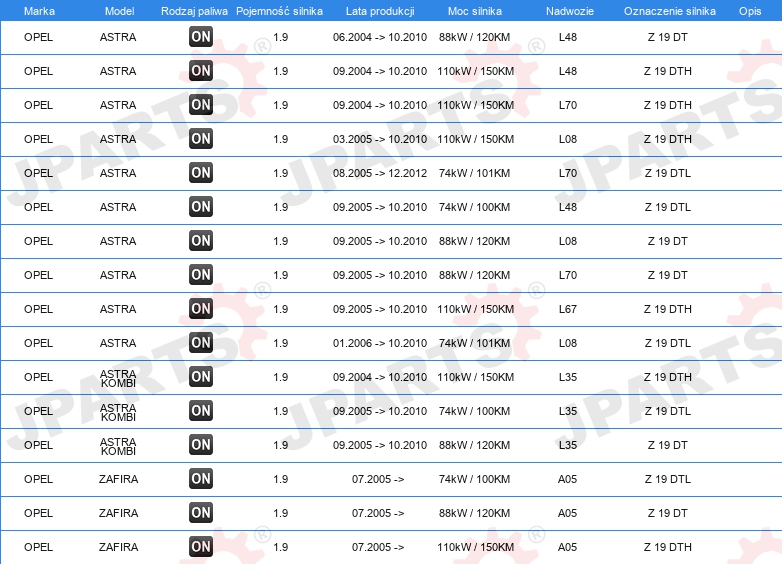Click the ON badge in the Astra L67 row
The width and height of the screenshot is (782, 564).
pyautogui.click(x=201, y=309)
